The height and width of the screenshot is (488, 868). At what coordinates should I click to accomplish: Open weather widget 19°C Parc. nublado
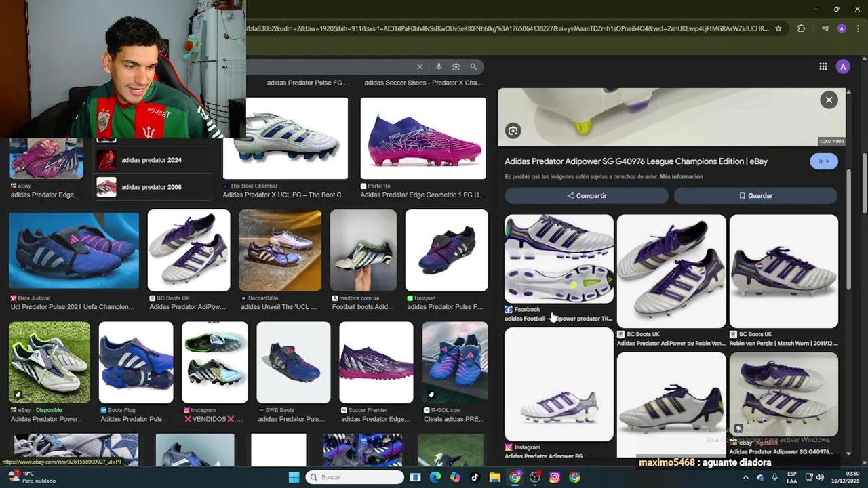[x=33, y=477]
